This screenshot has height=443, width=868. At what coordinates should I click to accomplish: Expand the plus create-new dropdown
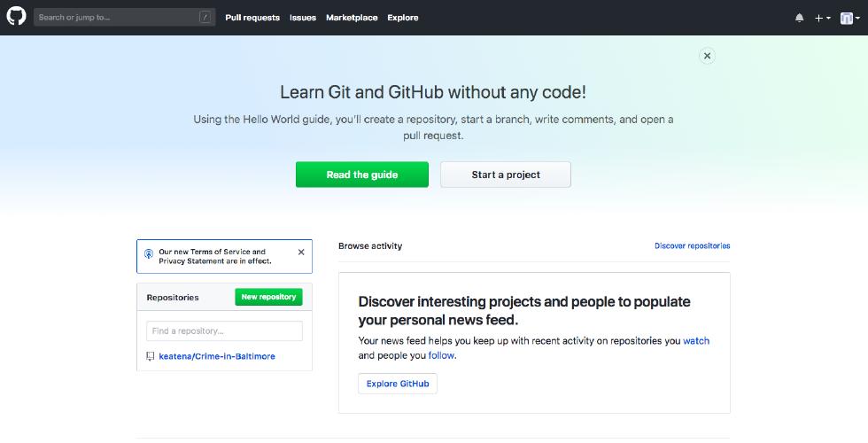(x=823, y=18)
